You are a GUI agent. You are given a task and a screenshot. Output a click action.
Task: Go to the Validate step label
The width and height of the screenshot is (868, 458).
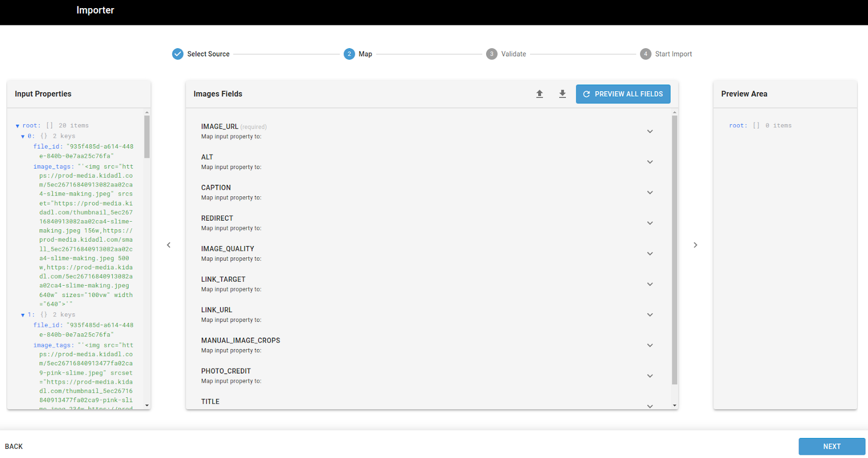click(514, 54)
